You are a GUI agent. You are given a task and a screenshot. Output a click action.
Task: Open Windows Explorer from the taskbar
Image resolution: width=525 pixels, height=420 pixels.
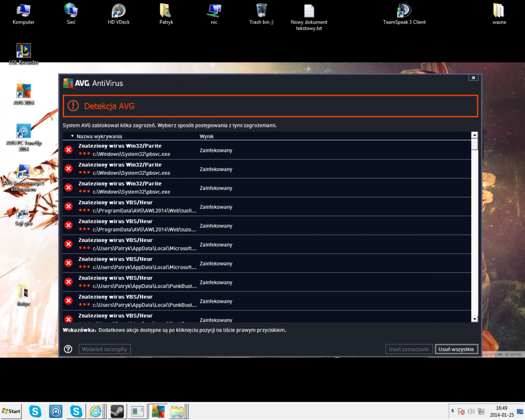[178, 411]
